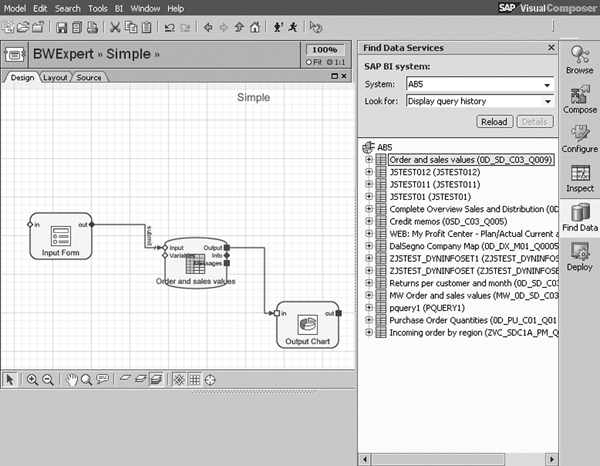Open the Compose panel
This screenshot has width=600, height=466.
click(579, 102)
